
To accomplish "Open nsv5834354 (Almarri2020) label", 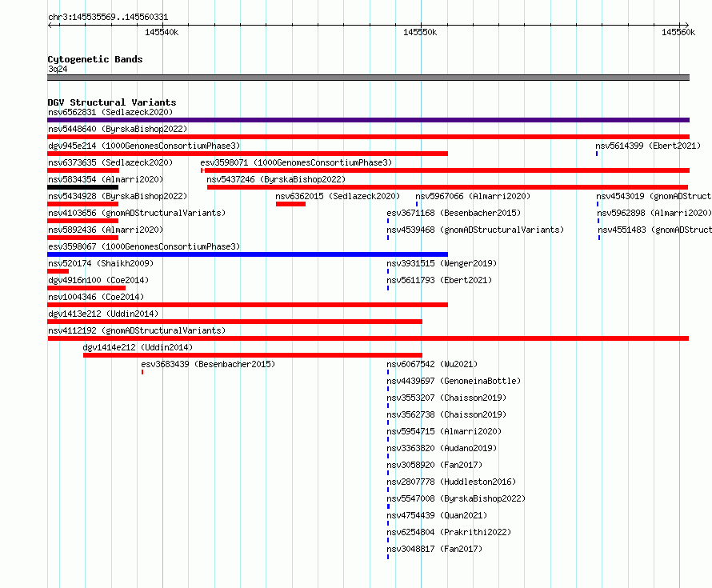I will [106, 179].
